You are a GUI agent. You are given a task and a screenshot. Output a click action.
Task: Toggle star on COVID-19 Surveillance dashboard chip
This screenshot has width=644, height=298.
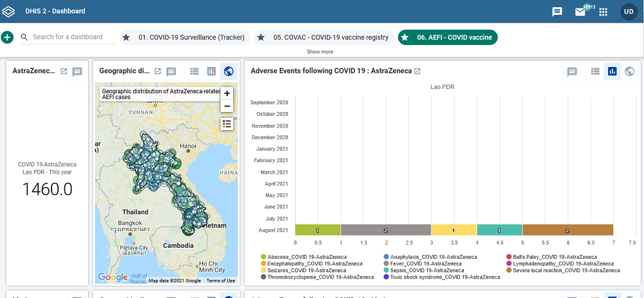point(126,37)
